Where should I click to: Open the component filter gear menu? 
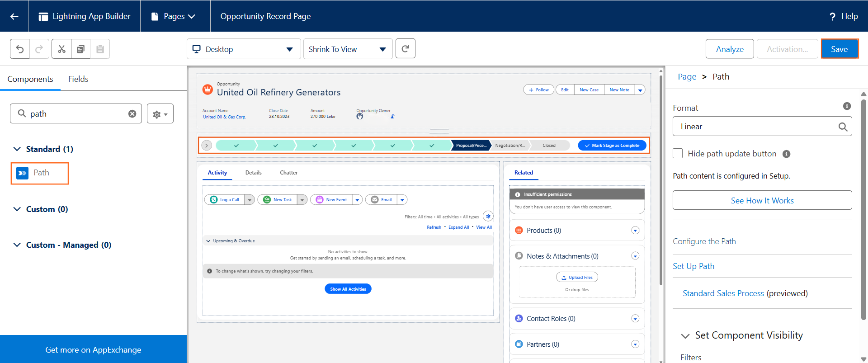(160, 114)
